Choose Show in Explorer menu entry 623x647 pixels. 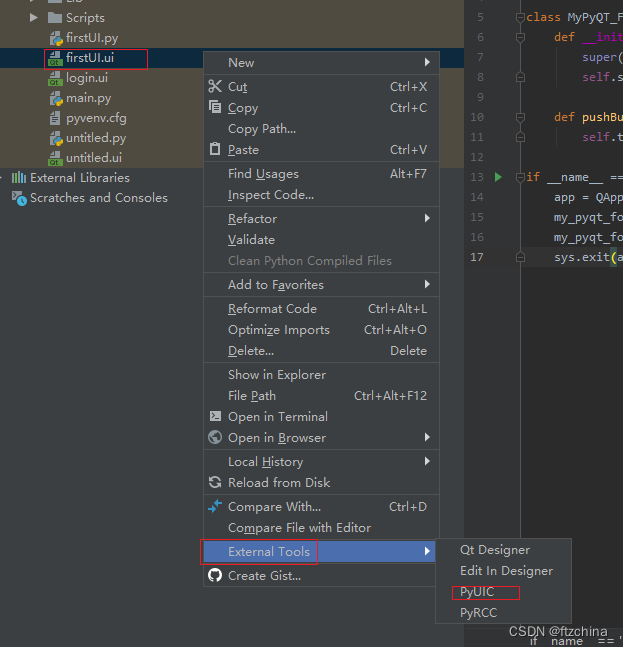pyautogui.click(x=321, y=375)
